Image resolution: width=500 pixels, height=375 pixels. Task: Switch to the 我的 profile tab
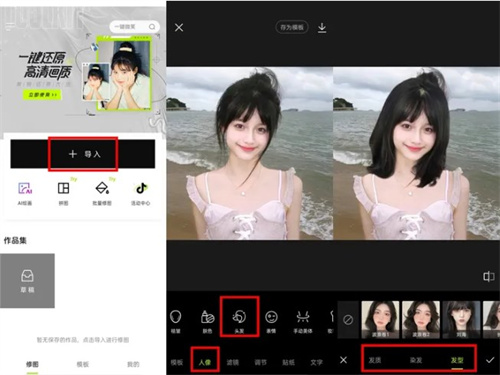133,364
